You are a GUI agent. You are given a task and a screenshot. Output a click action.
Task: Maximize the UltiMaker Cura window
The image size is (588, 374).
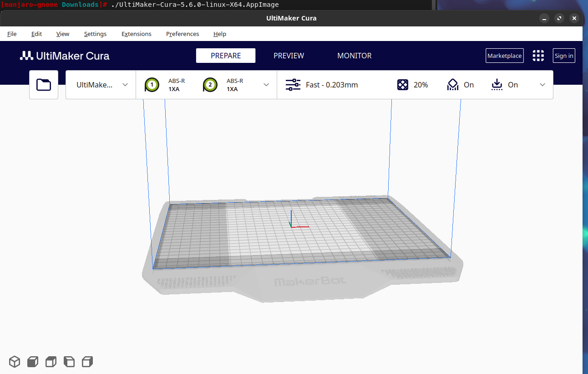click(559, 18)
